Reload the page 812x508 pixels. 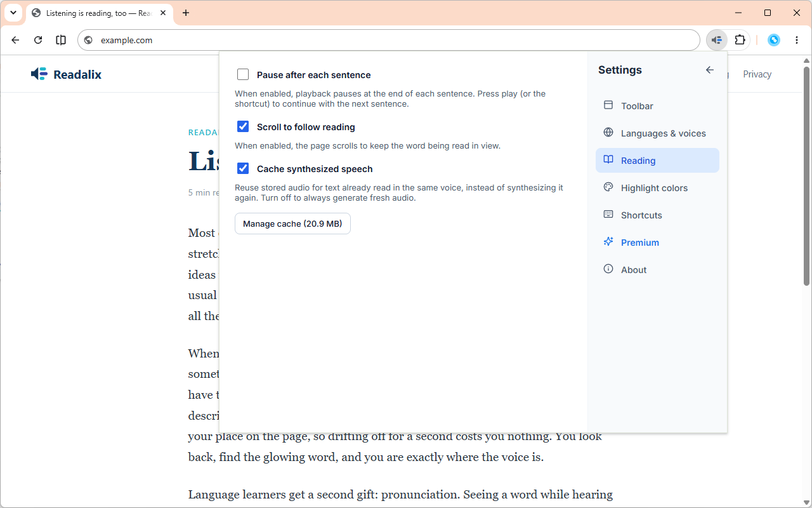38,40
